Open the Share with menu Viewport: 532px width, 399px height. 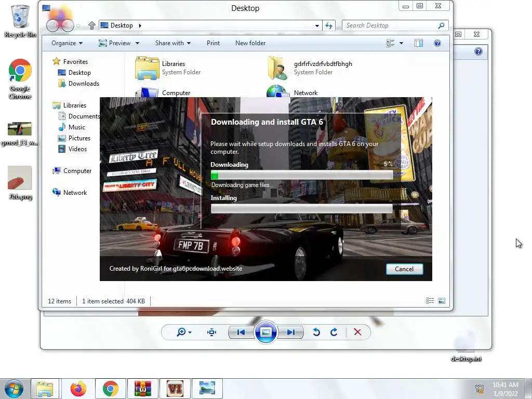(172, 43)
